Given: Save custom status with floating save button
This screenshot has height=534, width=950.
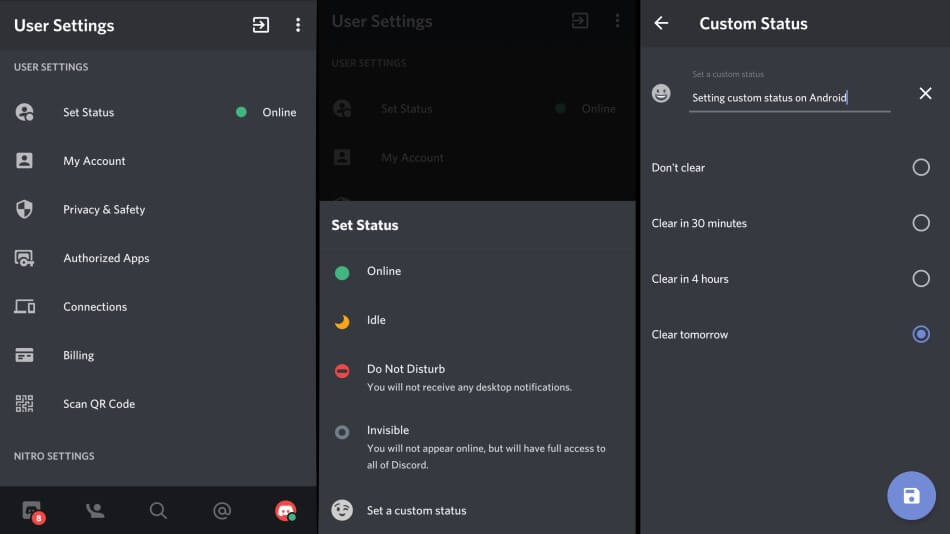Looking at the screenshot, I should (x=911, y=496).
